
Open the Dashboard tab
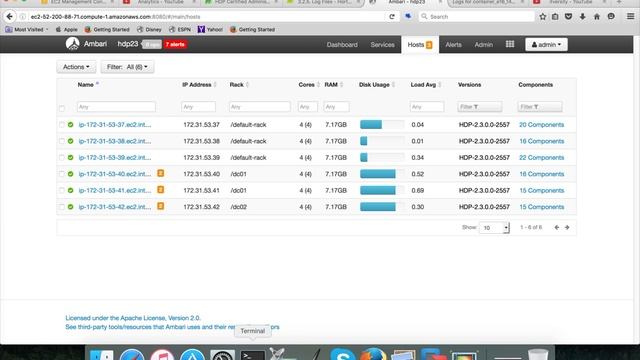point(342,44)
